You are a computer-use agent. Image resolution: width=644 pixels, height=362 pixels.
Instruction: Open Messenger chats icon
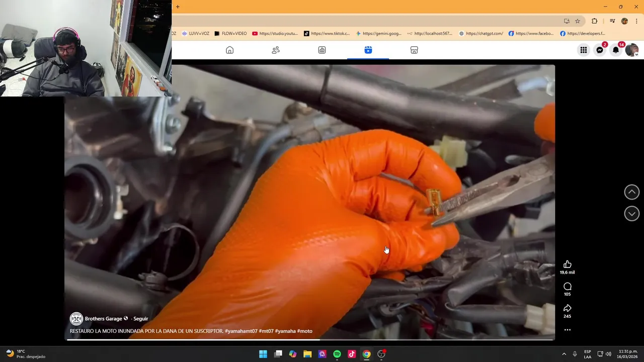pos(600,50)
